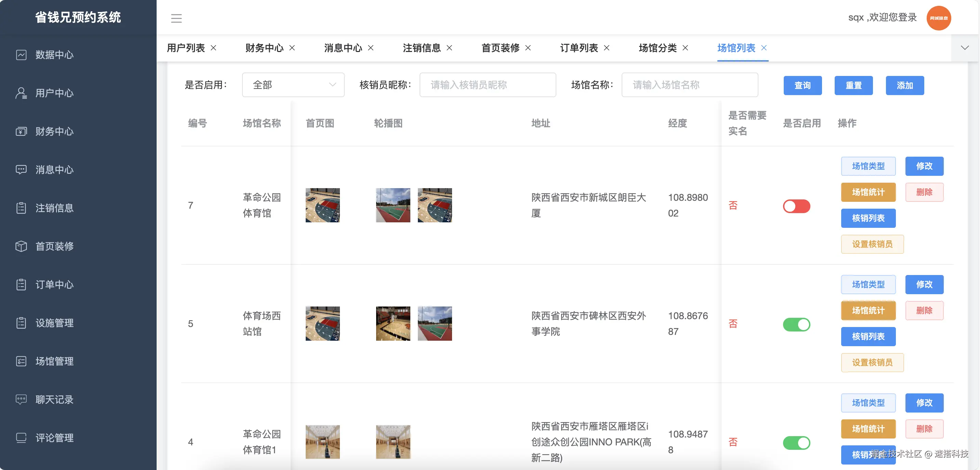
Task: Switch to the 订单列表 tab
Action: tap(579, 48)
